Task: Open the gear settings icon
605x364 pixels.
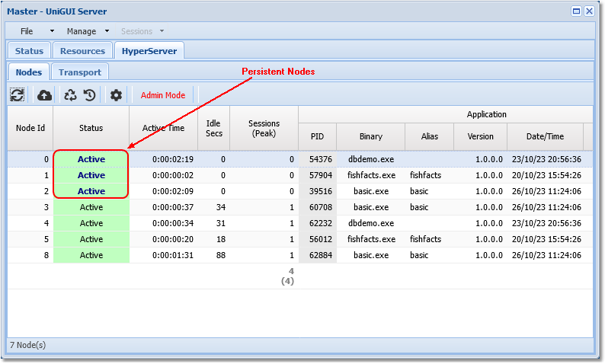Action: click(x=116, y=95)
